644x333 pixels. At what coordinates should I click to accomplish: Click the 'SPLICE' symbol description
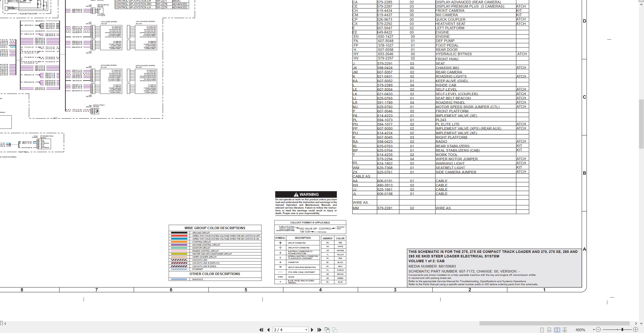click(x=291, y=277)
